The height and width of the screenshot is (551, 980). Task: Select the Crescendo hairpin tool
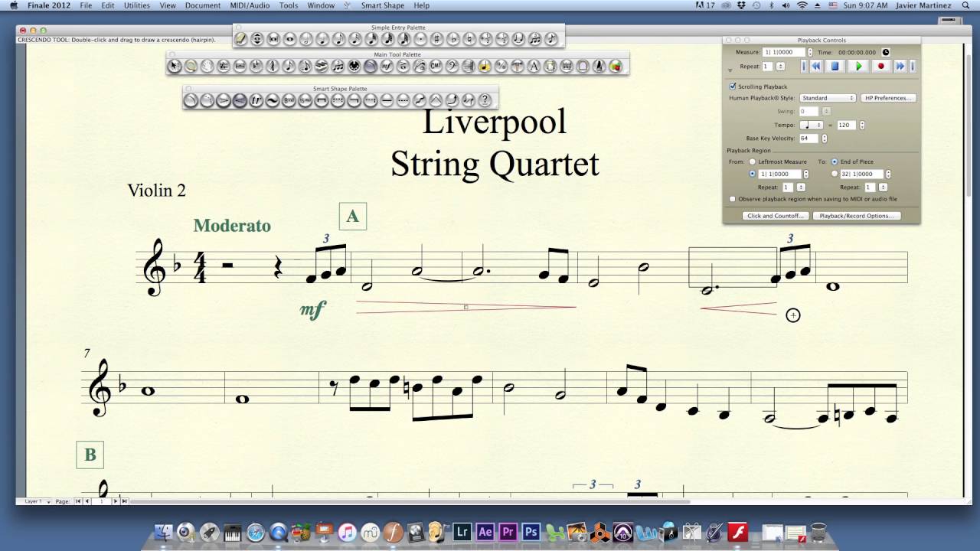[x=240, y=100]
